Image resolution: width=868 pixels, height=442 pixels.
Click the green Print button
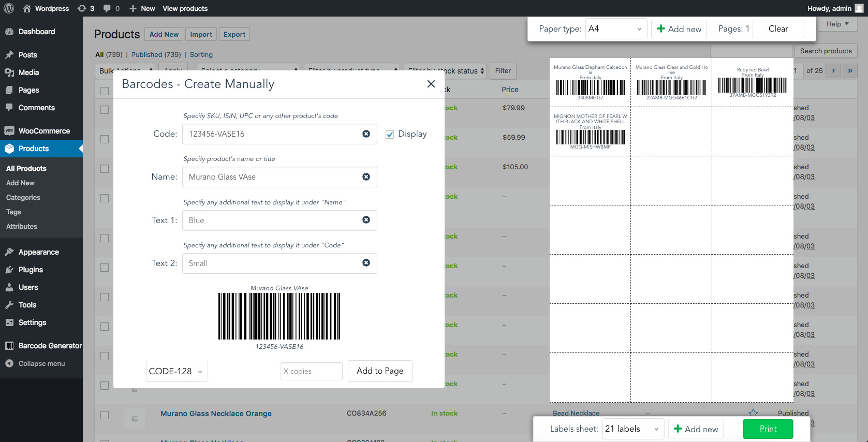768,429
